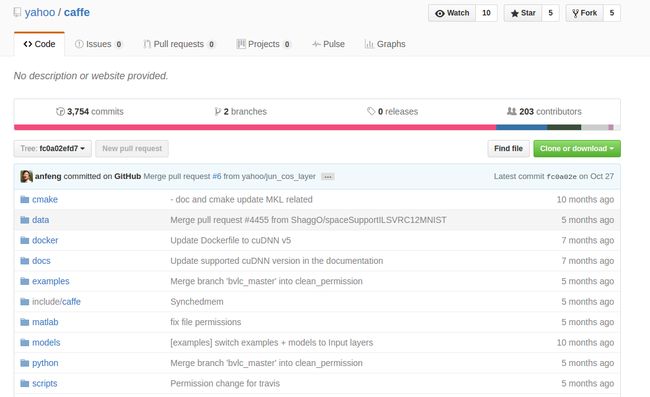This screenshot has width=650, height=397.
Task: Open the python folder name link
Action: click(45, 363)
